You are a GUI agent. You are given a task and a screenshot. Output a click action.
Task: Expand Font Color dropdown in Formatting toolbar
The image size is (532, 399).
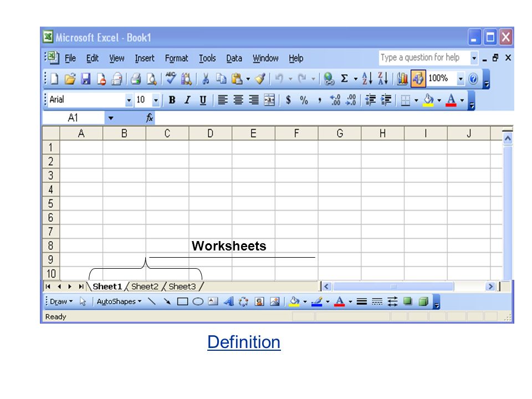462,100
